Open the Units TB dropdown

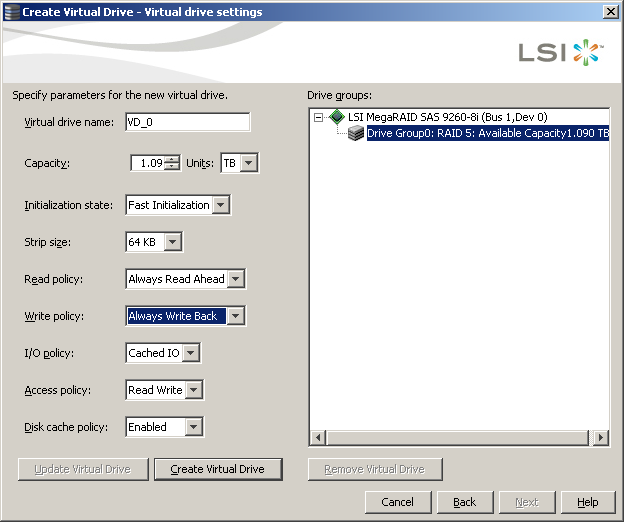(249, 163)
